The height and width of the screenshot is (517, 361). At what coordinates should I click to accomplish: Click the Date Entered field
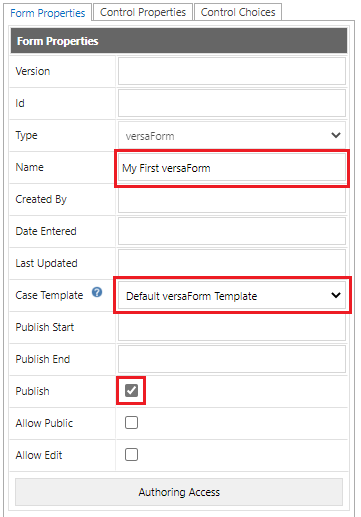point(232,231)
